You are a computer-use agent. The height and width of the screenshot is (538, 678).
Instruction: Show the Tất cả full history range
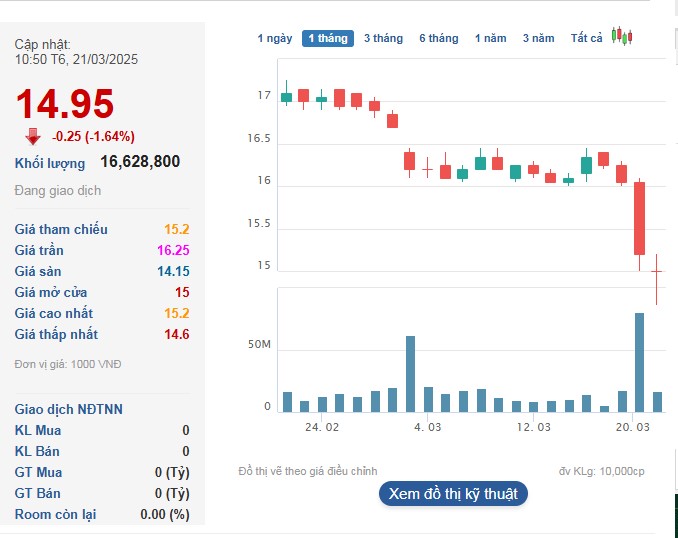click(x=587, y=38)
